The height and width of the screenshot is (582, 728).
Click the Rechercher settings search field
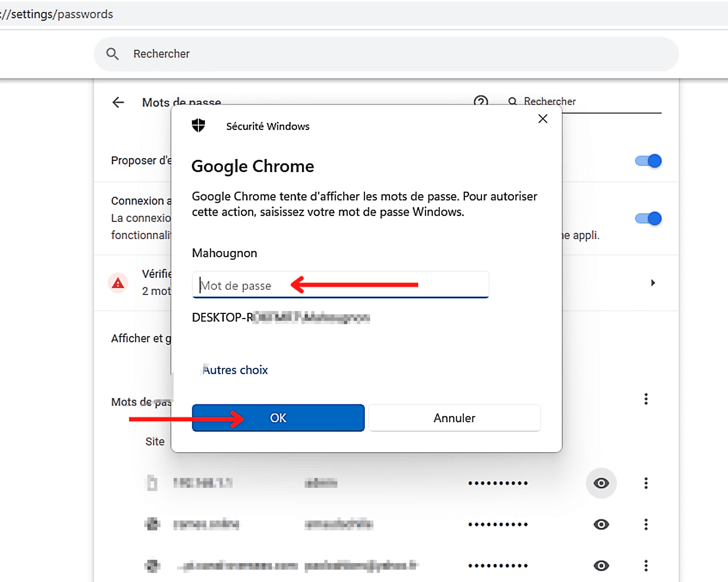tap(386, 54)
